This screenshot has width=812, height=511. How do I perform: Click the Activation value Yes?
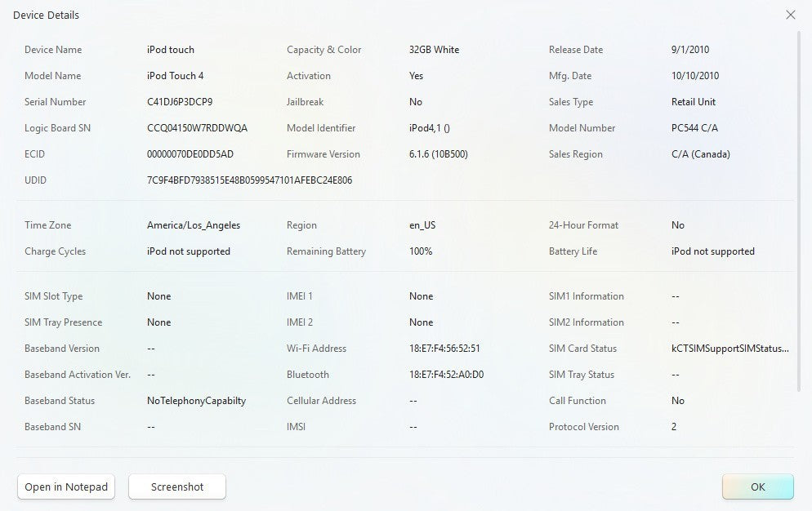click(x=416, y=76)
